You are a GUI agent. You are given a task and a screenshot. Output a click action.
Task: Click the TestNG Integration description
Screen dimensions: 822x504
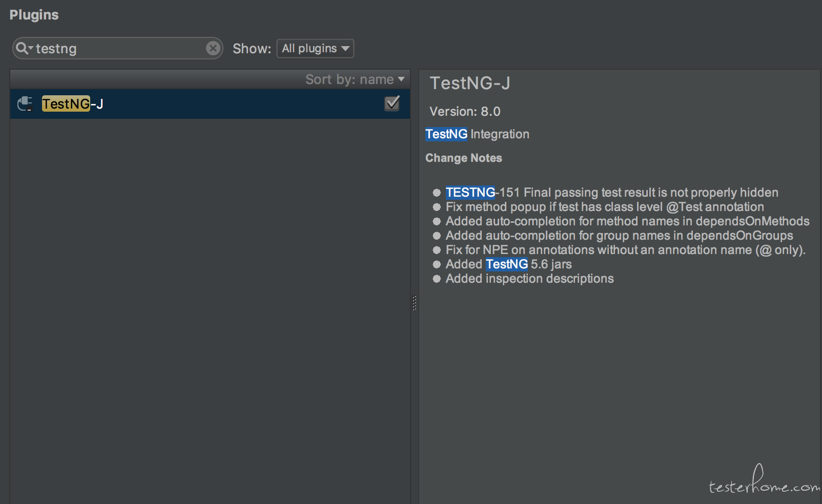[x=477, y=134]
